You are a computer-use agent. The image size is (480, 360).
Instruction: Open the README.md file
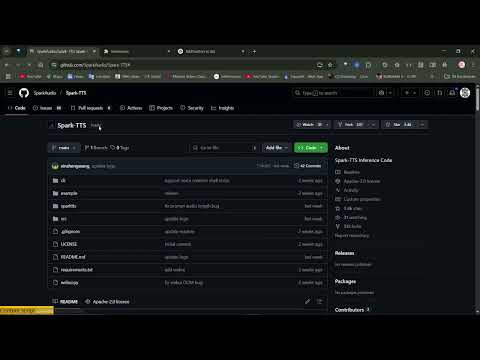pyautogui.click(x=73, y=257)
